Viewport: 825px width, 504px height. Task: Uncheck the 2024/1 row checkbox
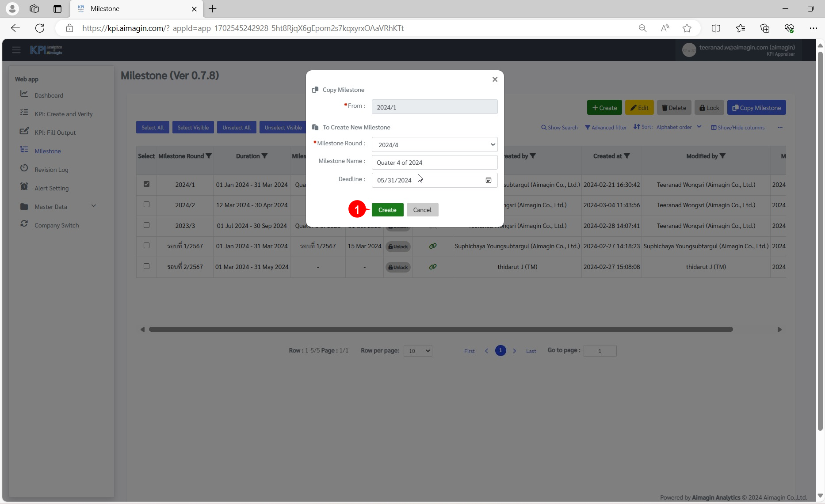[146, 184]
